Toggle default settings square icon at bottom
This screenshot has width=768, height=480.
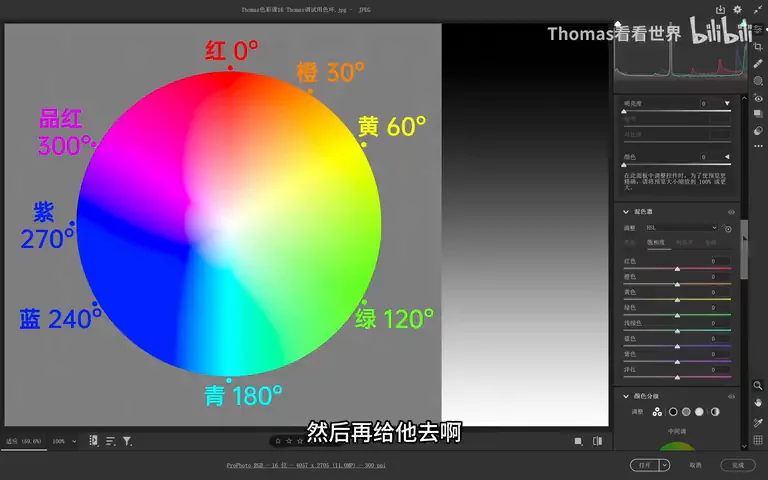(x=578, y=441)
